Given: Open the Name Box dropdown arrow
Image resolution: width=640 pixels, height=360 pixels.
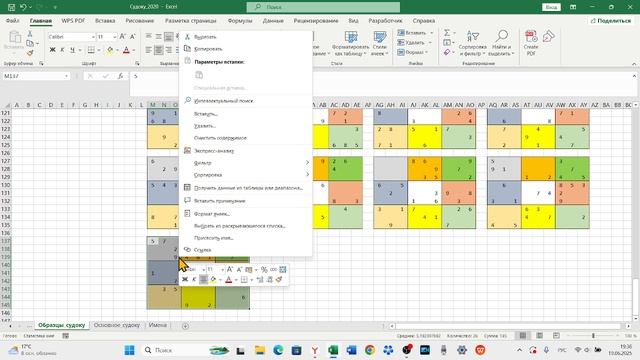Looking at the screenshot, I should pyautogui.click(x=66, y=76).
